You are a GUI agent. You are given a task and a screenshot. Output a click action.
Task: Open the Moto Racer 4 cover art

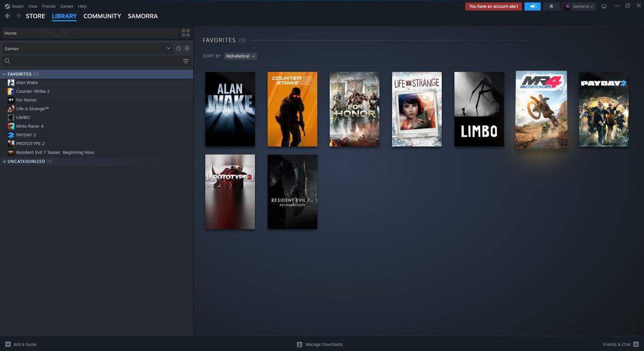click(541, 110)
